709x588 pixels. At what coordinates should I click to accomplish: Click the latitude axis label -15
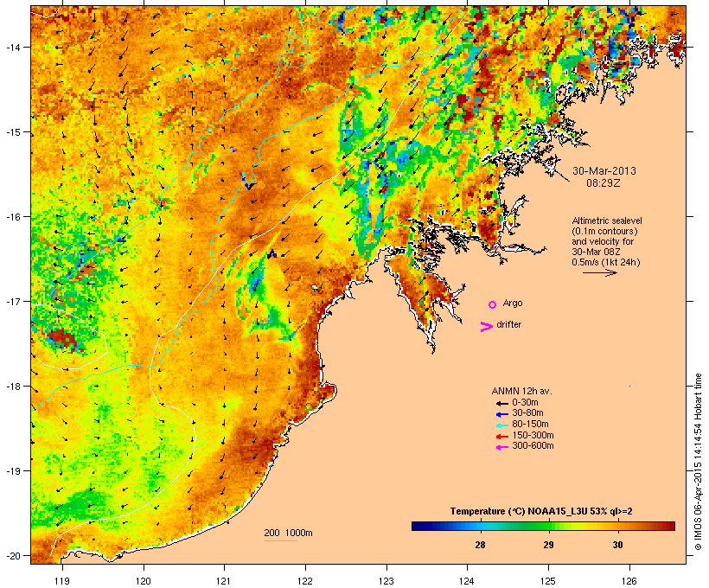pos(13,132)
